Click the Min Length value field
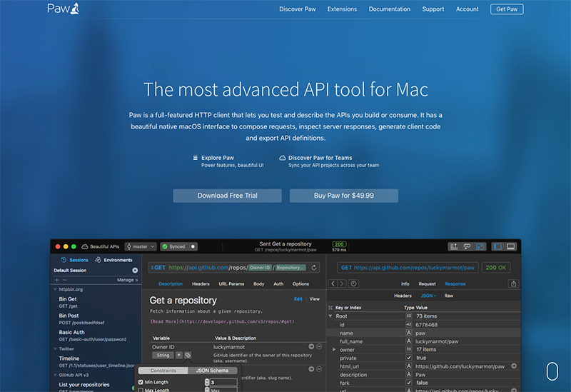The width and height of the screenshot is (571, 392). (223, 382)
